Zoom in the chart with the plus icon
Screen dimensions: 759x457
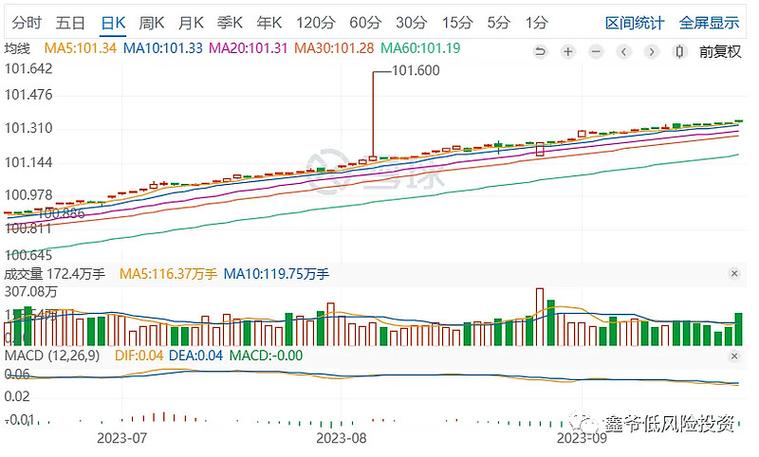(x=567, y=52)
